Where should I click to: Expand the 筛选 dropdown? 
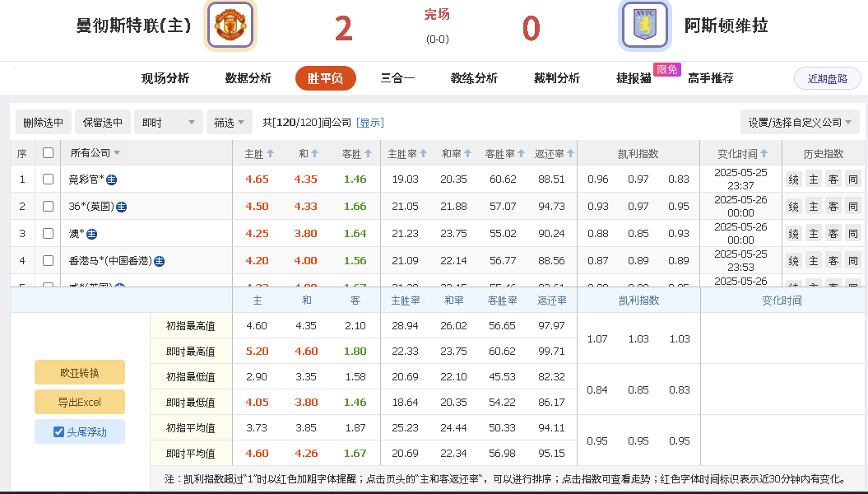pos(230,122)
